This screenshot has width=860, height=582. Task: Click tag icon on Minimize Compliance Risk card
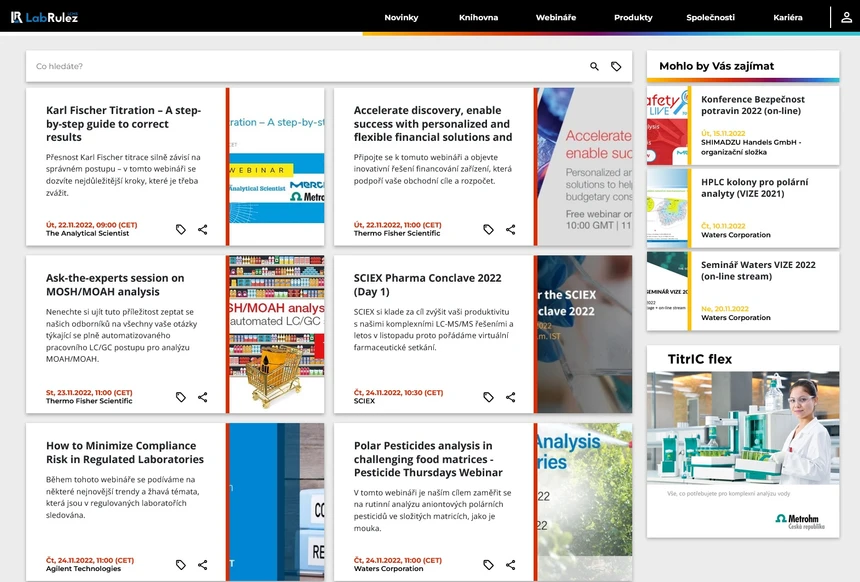point(181,564)
